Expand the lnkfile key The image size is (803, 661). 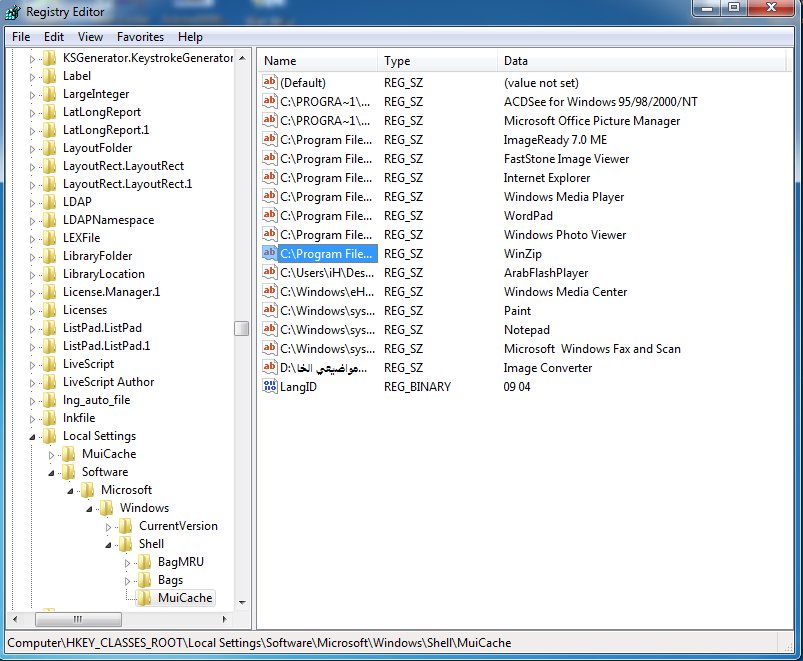point(32,419)
